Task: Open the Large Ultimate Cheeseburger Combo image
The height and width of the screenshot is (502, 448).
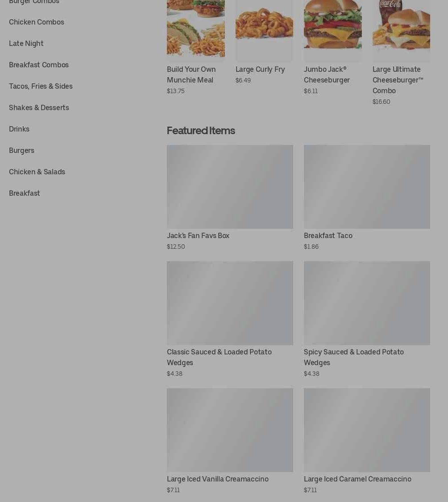Action: 401,29
